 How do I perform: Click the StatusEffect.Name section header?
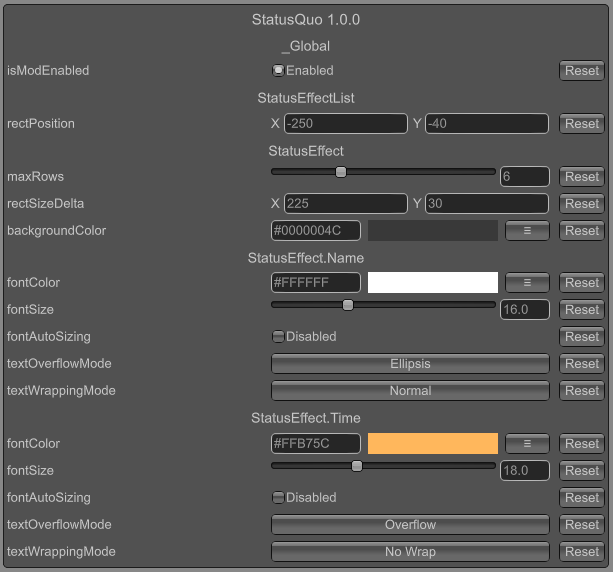[306, 258]
